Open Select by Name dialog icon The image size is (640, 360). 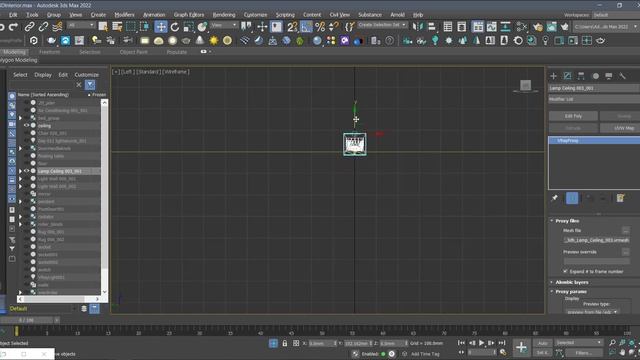pos(117,27)
